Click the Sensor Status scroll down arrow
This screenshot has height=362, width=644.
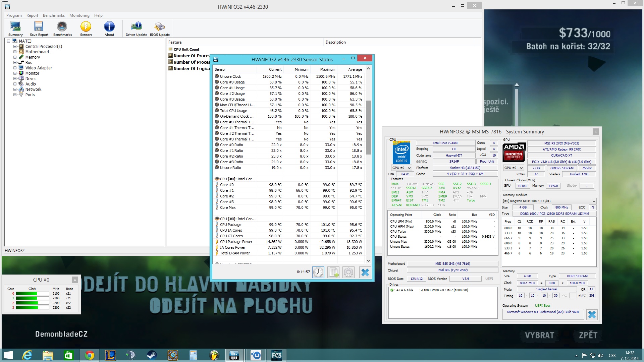tap(368, 260)
